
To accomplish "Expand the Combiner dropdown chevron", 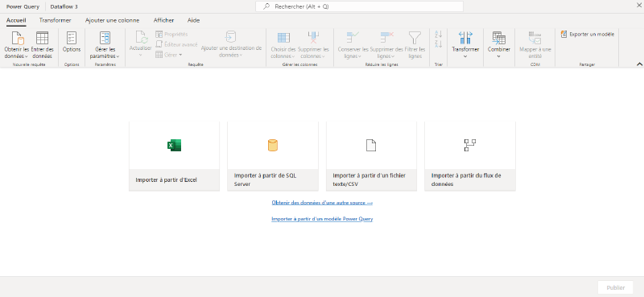I will click(x=498, y=56).
